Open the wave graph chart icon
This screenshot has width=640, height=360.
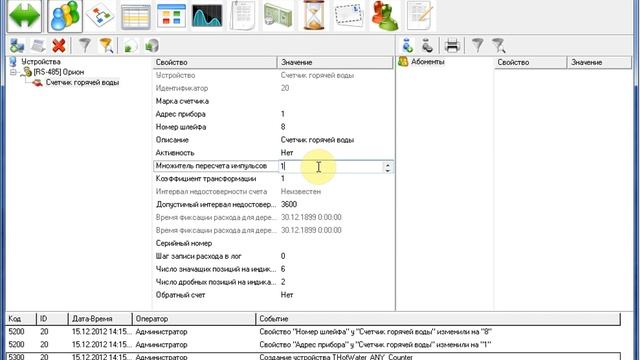(207, 16)
